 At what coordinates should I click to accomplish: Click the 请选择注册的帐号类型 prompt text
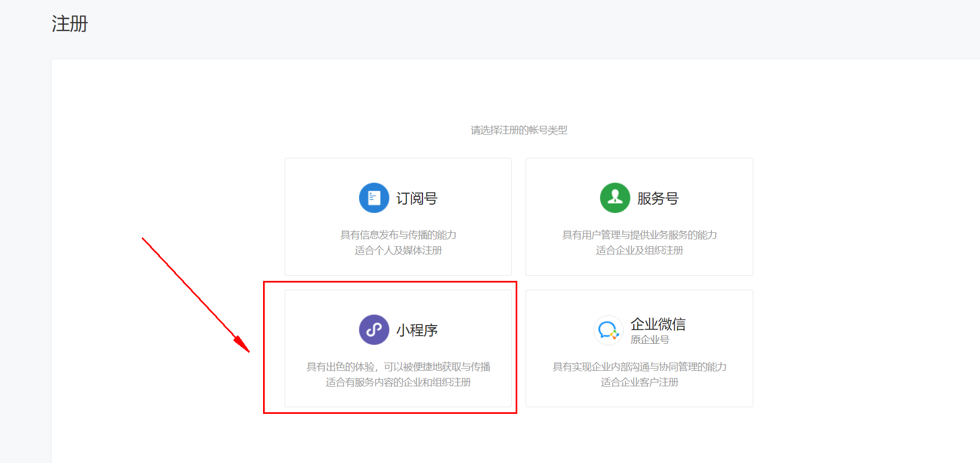[x=519, y=130]
